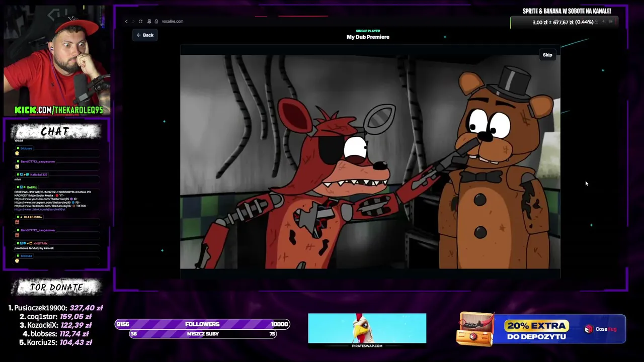Click the Back button
This screenshot has width=644, height=362.
[x=145, y=35]
